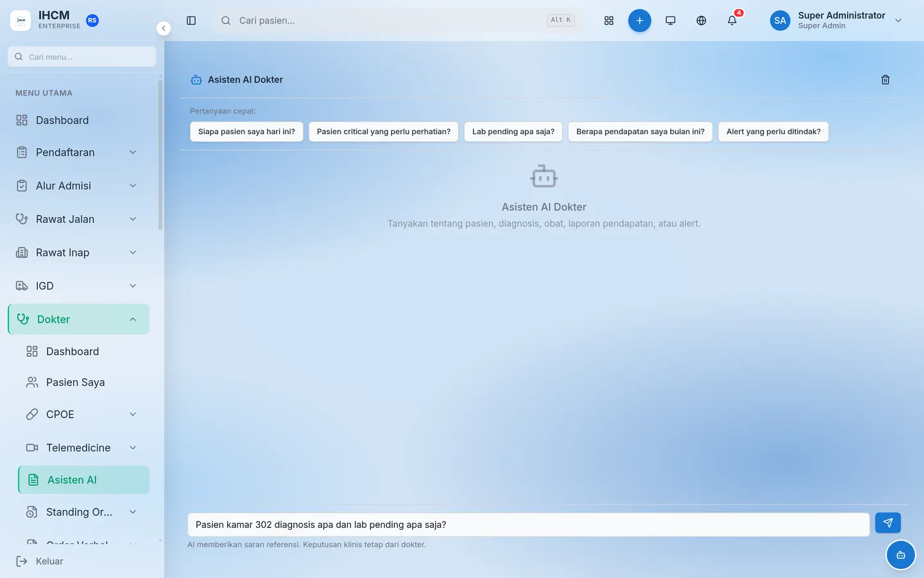Click the monitor display icon in header
This screenshot has width=924, height=578.
671,21
